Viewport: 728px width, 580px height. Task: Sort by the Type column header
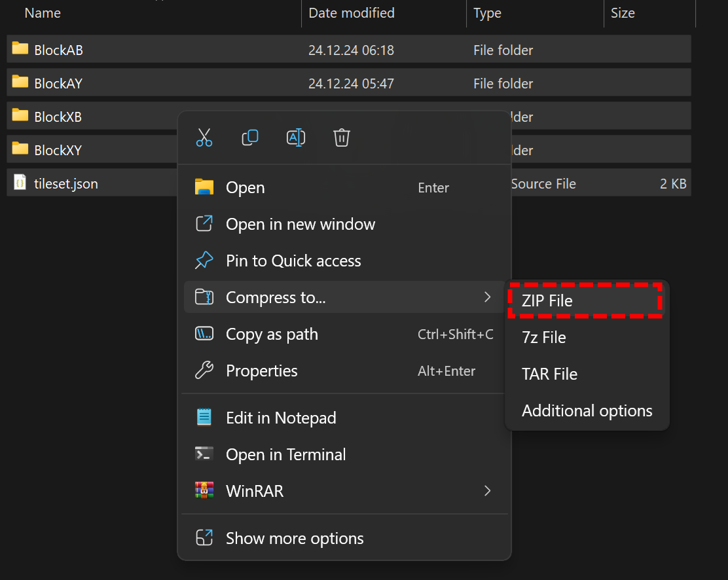pos(488,13)
